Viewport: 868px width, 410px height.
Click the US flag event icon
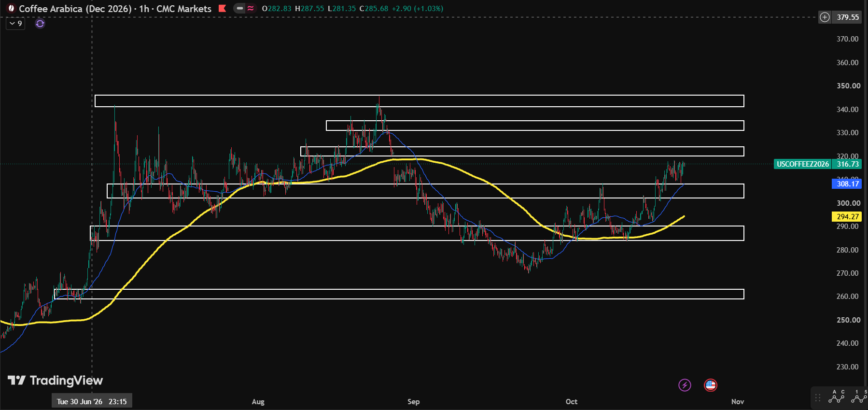[x=711, y=385]
